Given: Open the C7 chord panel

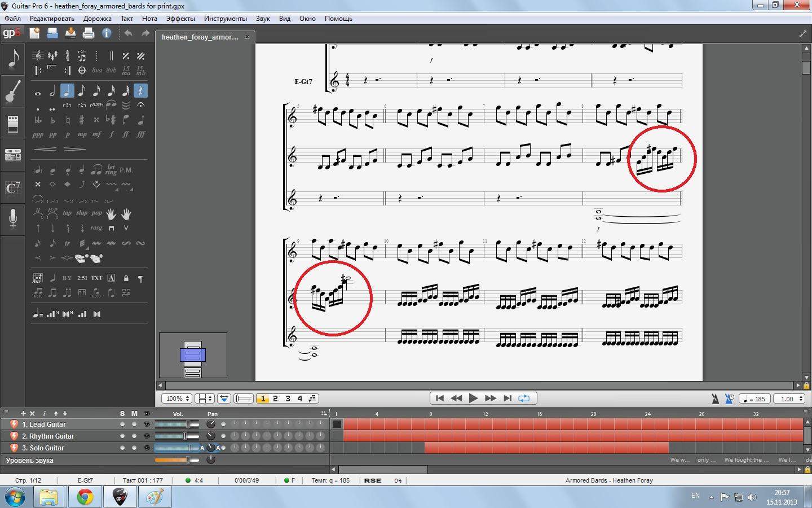Looking at the screenshot, I should tap(12, 187).
